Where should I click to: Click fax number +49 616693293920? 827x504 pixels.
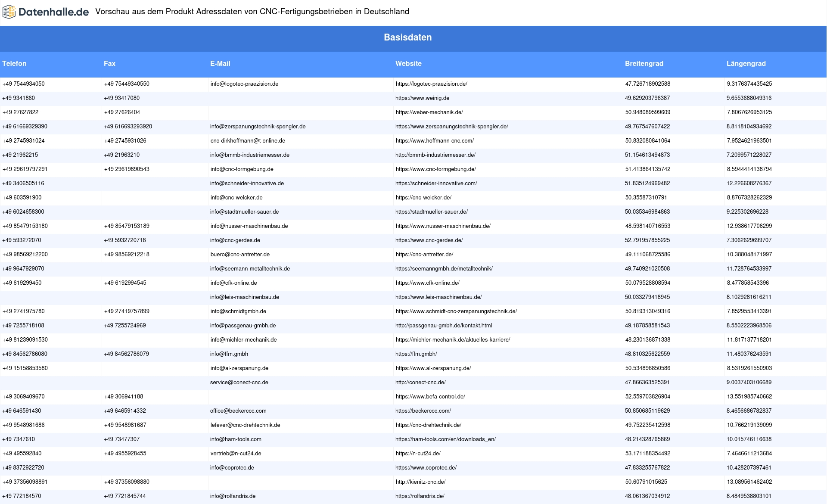coord(128,127)
